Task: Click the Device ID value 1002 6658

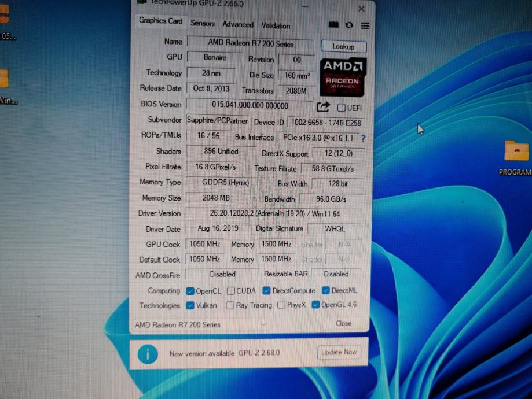Action: [x=326, y=123]
